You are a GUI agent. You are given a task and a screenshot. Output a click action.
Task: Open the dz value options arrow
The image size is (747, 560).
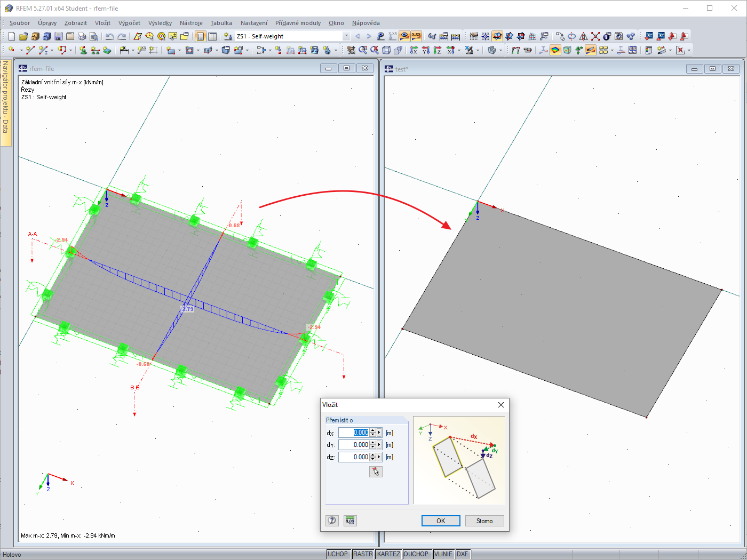(379, 457)
